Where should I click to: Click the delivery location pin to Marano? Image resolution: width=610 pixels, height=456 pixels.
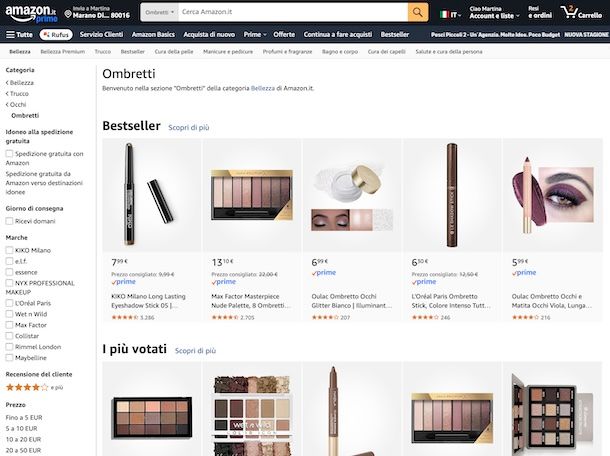97,12
